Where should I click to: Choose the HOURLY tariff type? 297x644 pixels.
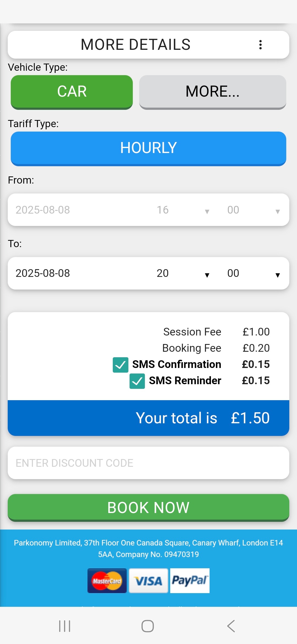click(x=148, y=148)
